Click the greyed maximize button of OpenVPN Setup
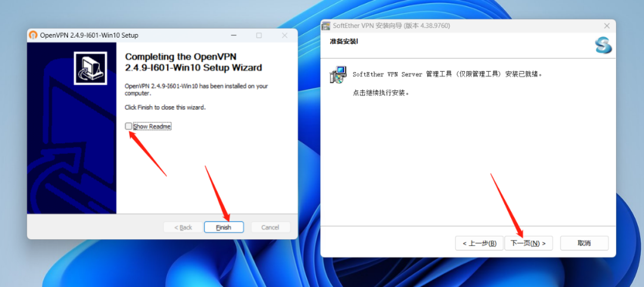The height and width of the screenshot is (287, 644). coord(259,35)
